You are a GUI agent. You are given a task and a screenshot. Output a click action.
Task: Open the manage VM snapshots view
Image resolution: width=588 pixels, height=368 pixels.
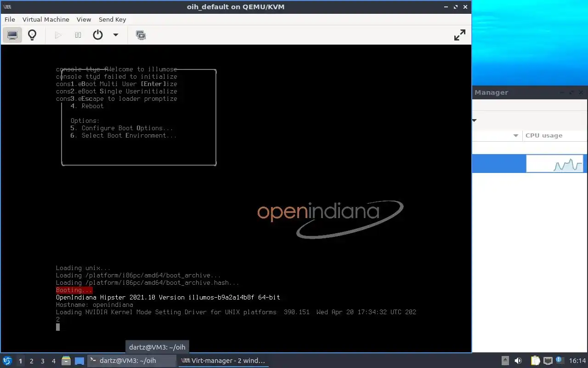point(141,35)
